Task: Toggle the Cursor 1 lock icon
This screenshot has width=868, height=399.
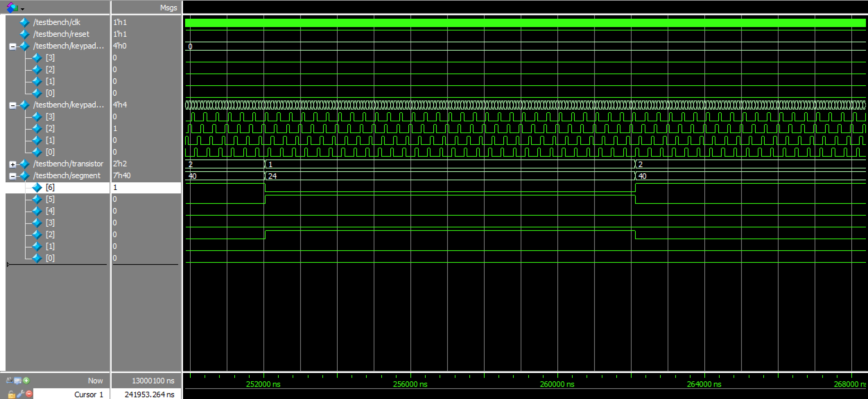Action: 11,394
